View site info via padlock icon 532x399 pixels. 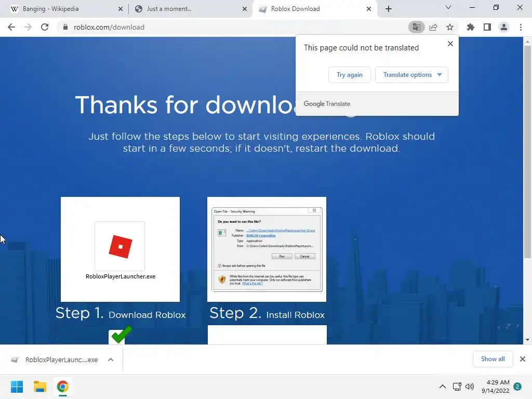[x=65, y=27]
